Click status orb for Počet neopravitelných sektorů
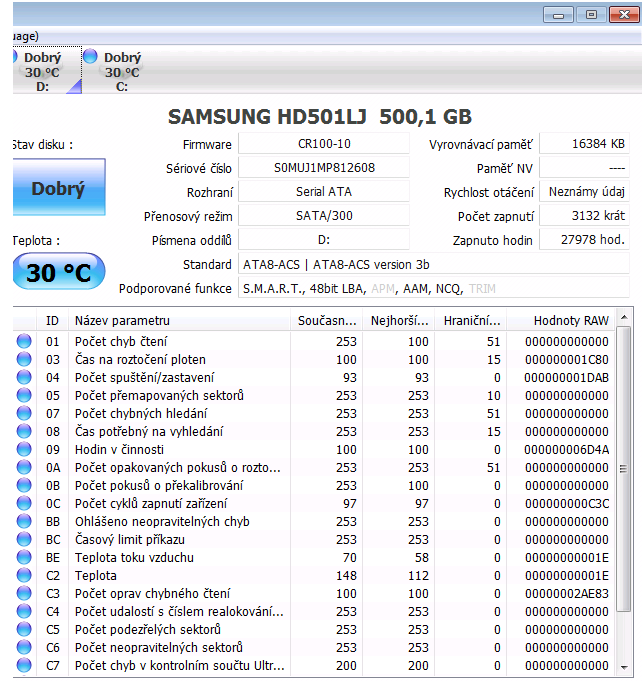Screen dimensions: 642x681 24,648
